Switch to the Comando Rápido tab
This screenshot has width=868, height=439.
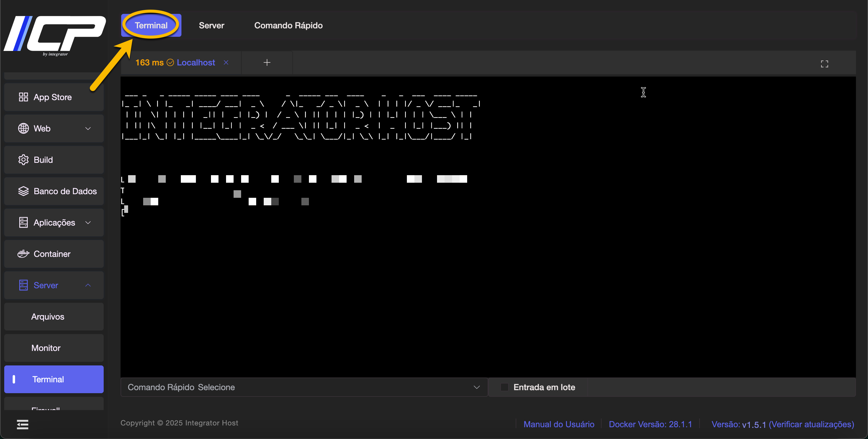(x=288, y=25)
